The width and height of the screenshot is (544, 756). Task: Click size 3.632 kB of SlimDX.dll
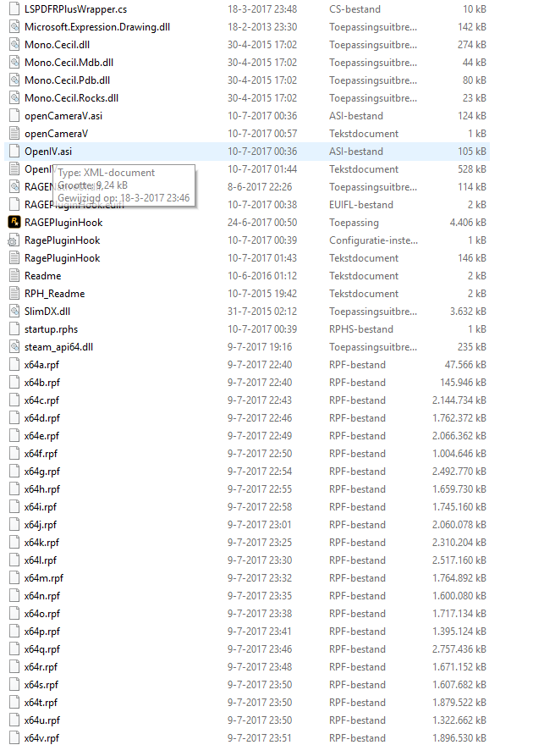(468, 312)
